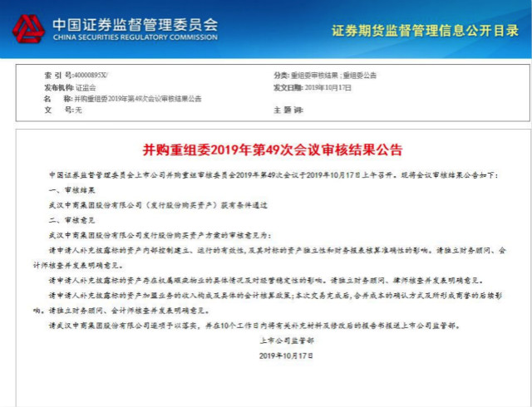Click the section heading 二、审核意见
Screen dimensions: 532x407
tap(71, 220)
